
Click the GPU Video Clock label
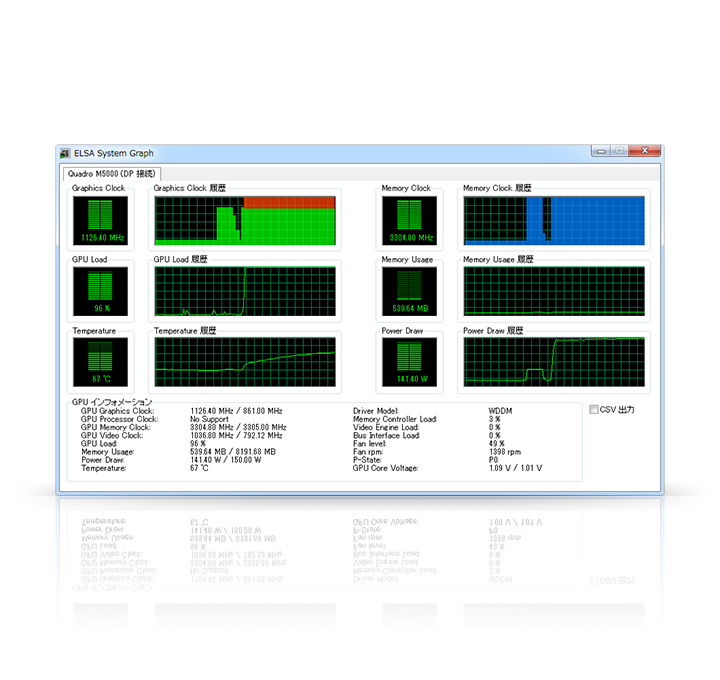tap(112, 435)
